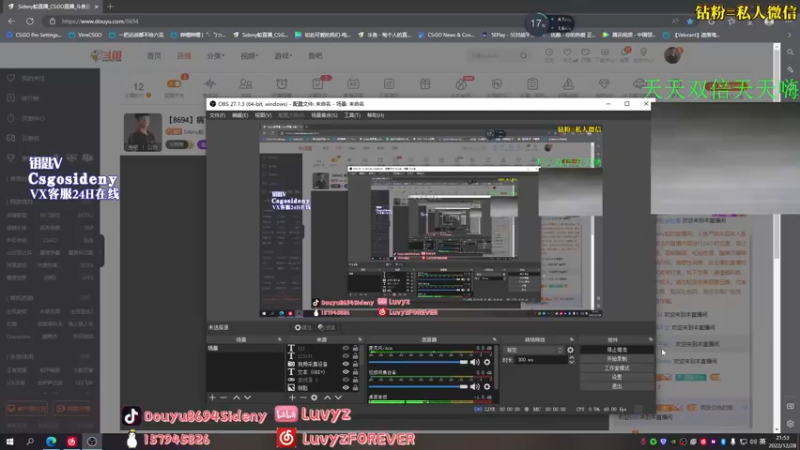Open the 文件(F) menu in OBS
Screen dimensions: 800x450
[217, 115]
